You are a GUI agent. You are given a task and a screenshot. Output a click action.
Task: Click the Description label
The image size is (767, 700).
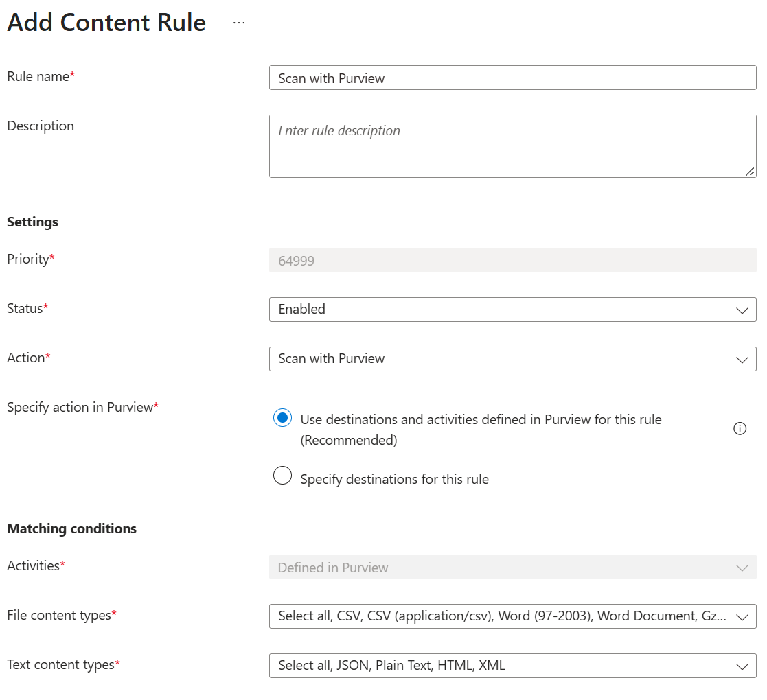coord(41,126)
